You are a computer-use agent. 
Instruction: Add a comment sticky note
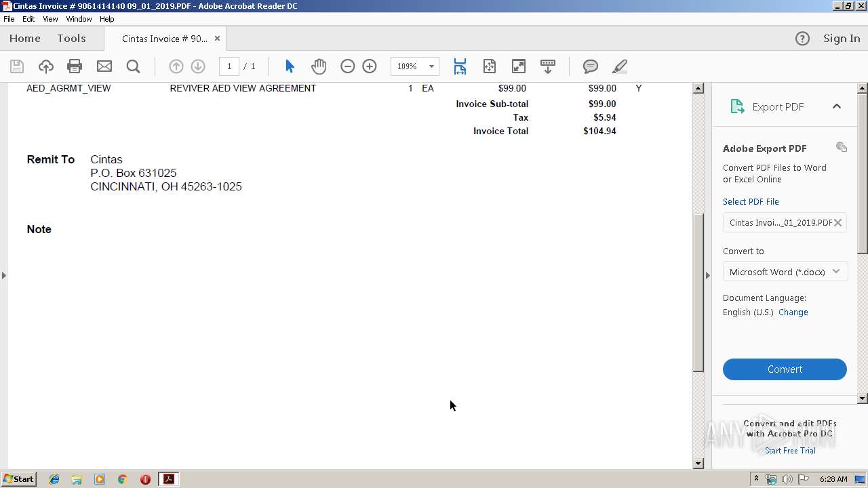click(x=591, y=66)
